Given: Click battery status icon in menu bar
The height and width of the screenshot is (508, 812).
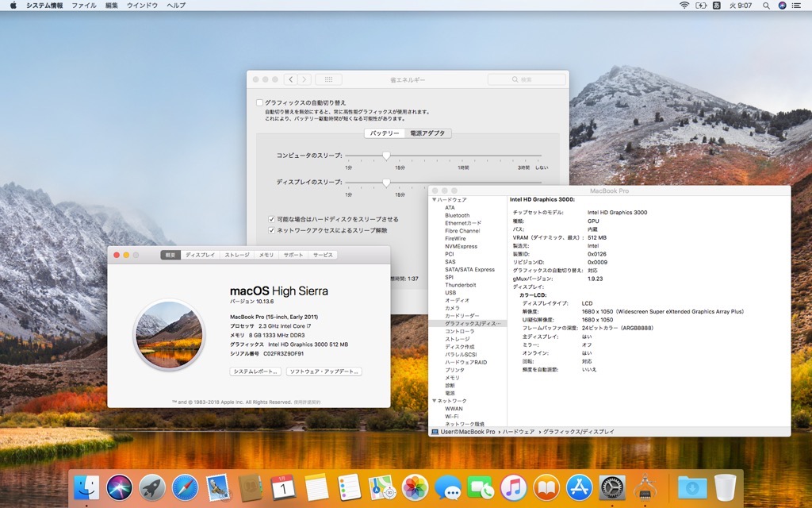Looking at the screenshot, I should pyautogui.click(x=701, y=6).
